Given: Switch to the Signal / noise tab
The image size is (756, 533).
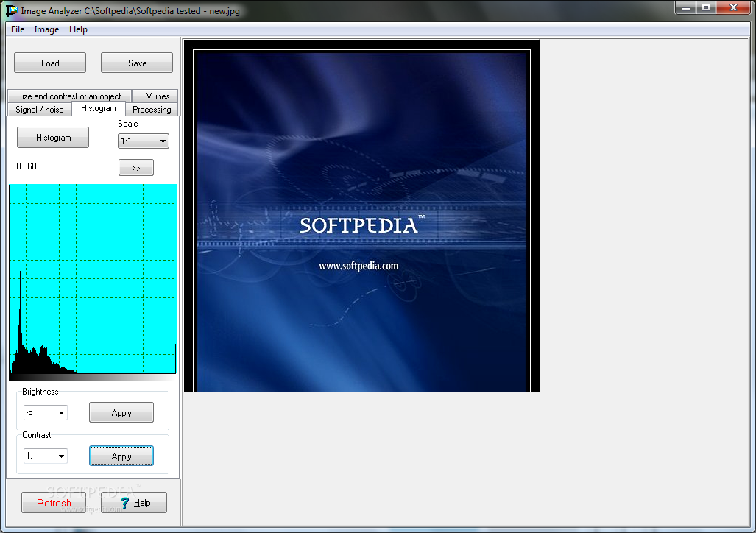Looking at the screenshot, I should (x=40, y=110).
